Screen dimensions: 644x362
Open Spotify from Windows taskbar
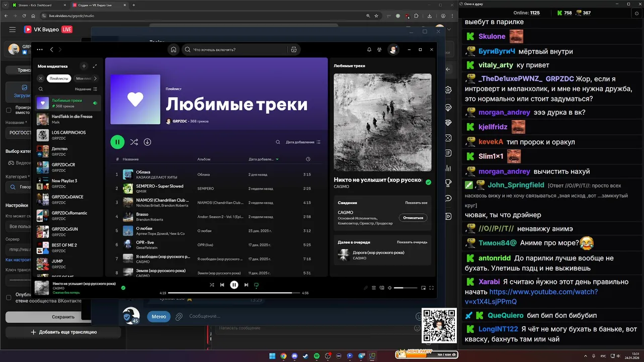coord(316,356)
